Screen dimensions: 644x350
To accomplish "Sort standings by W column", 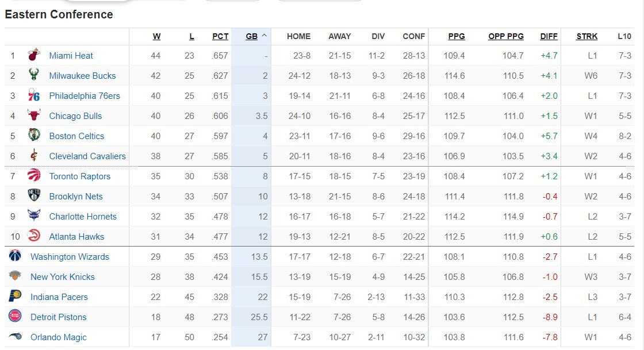I will click(x=156, y=36).
